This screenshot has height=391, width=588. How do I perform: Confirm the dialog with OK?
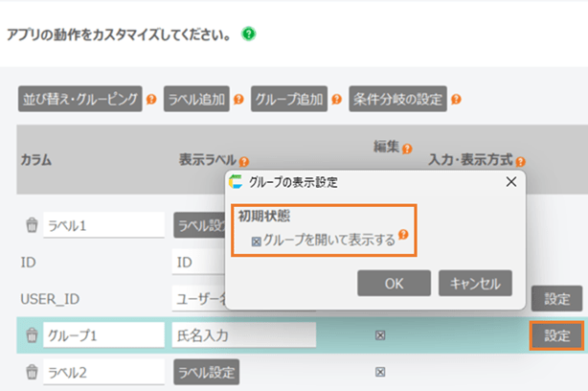[395, 284]
